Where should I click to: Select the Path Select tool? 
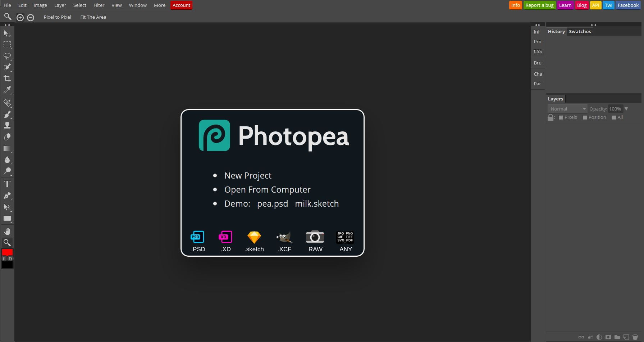point(7,207)
